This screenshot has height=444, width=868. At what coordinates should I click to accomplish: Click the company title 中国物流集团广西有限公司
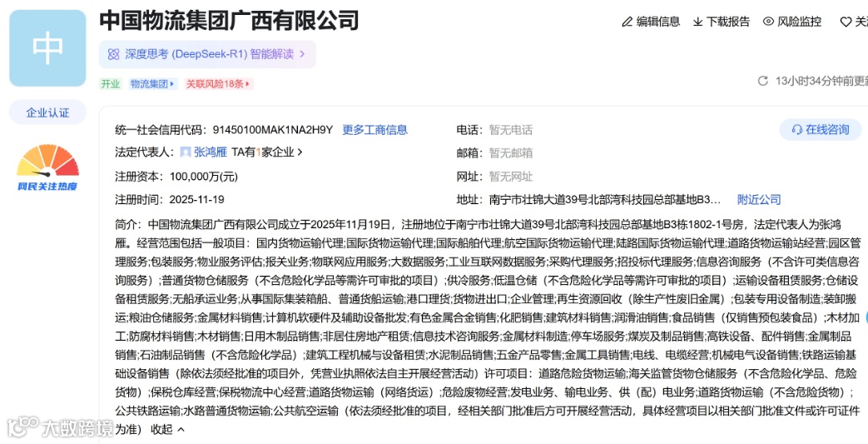pyautogui.click(x=229, y=21)
